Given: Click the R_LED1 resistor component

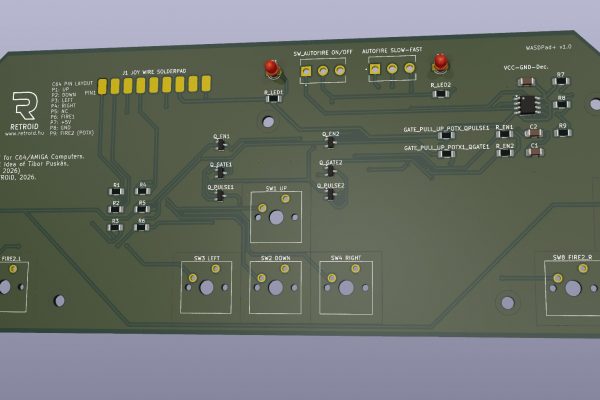Looking at the screenshot, I should point(272,99).
